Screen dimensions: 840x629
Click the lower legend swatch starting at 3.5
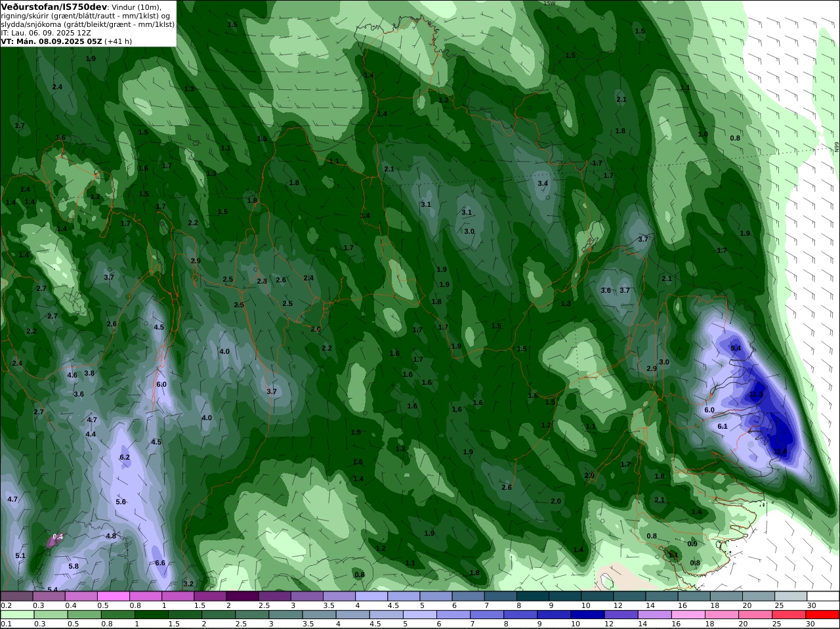tap(319, 615)
